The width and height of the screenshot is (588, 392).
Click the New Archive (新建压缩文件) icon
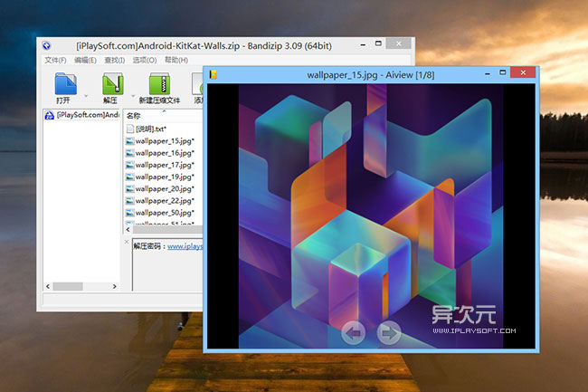coord(159,84)
